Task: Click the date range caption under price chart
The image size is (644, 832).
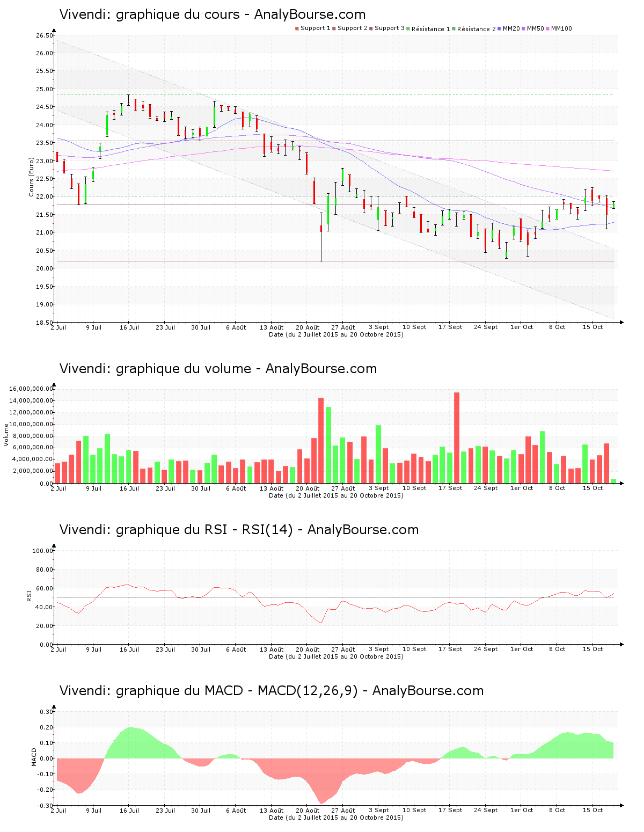Action: (x=336, y=334)
